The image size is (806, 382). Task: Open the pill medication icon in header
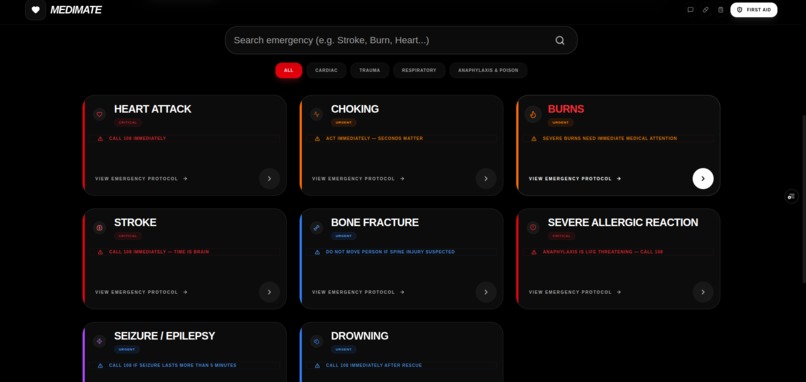[706, 10]
